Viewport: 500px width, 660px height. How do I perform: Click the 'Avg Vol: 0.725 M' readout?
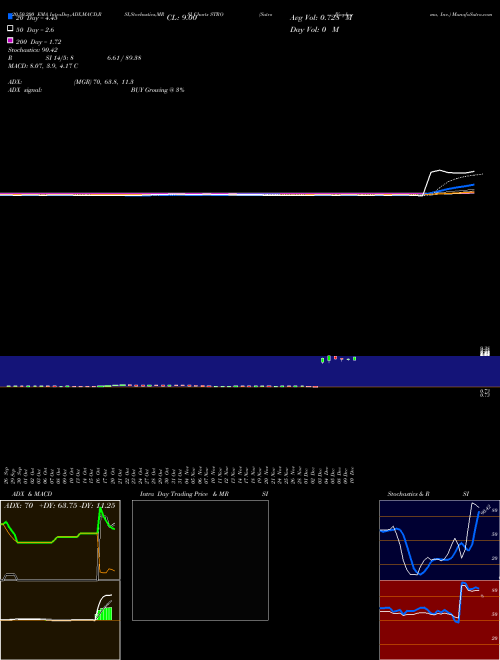(321, 18)
